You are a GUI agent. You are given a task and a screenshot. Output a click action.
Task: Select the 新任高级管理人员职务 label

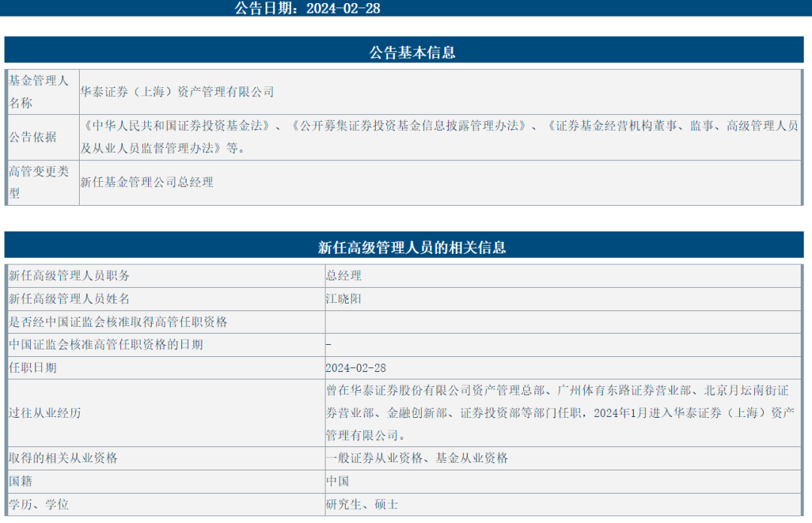69,276
